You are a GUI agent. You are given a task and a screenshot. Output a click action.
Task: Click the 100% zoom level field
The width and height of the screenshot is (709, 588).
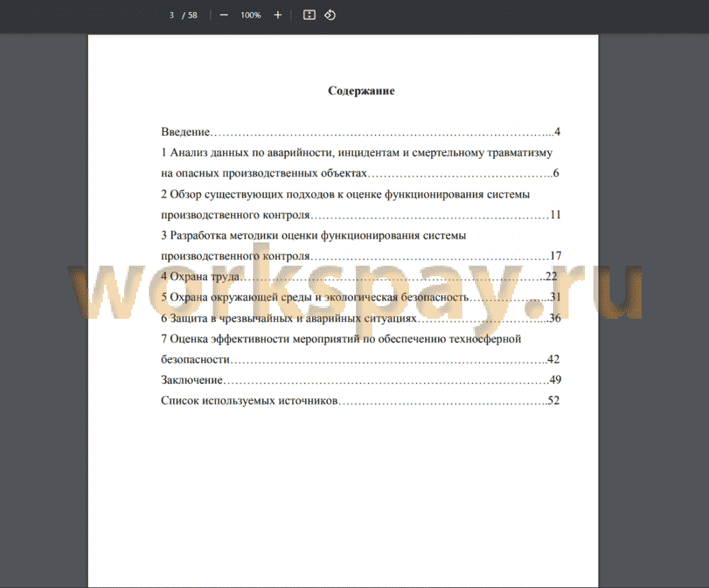[250, 15]
